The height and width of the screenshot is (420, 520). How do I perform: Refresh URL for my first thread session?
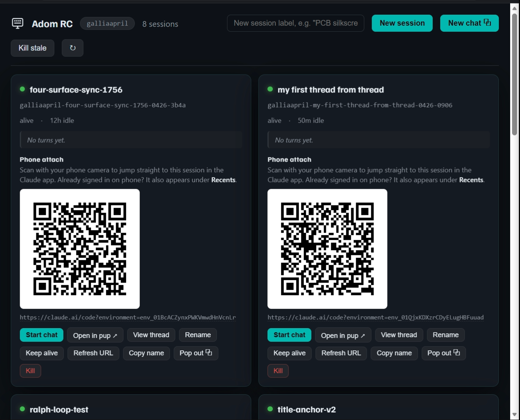click(341, 353)
